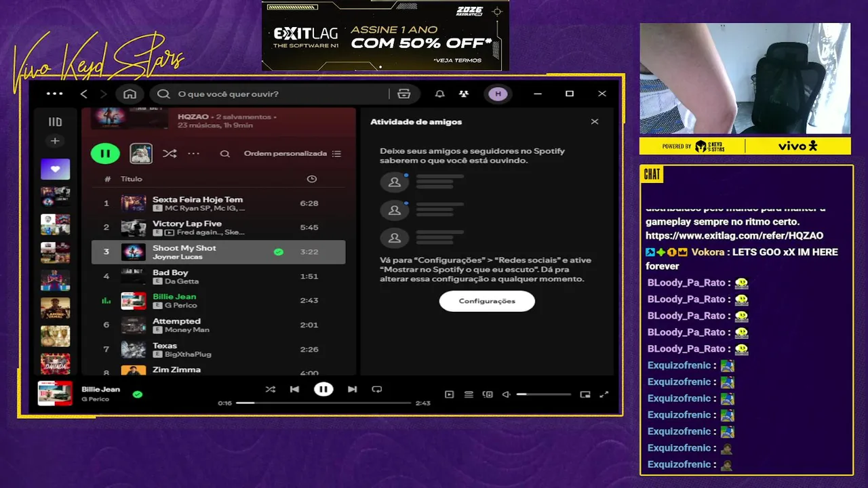Click the green saved check on 'Shoot My Shot'
The image size is (868, 488).
click(x=278, y=252)
